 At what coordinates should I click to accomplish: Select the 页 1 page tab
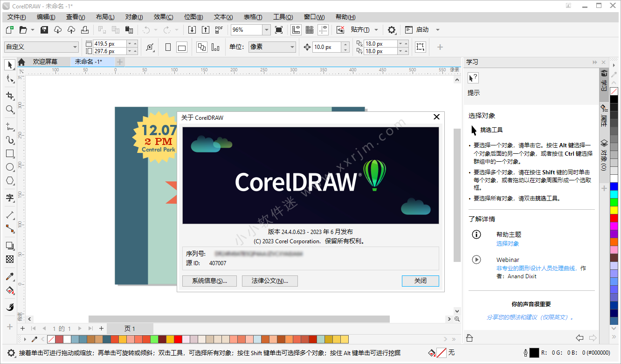130,329
